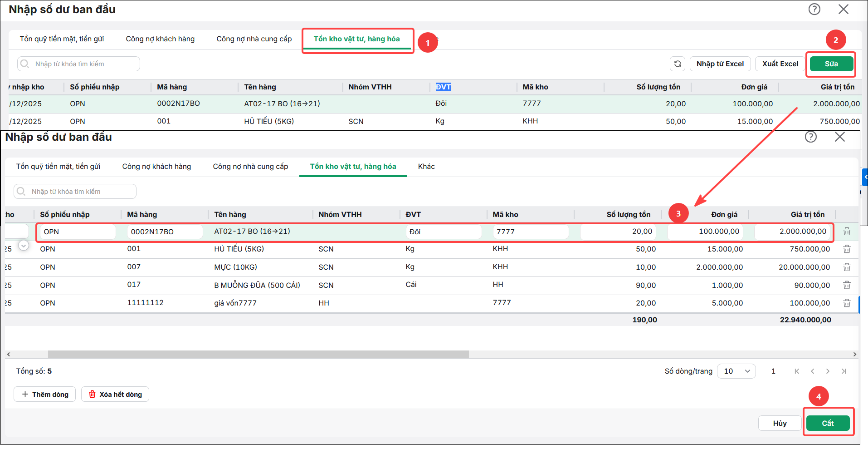Edit Đơn giá field 100.000,00
This screenshot has height=449, width=868.
pyautogui.click(x=705, y=232)
